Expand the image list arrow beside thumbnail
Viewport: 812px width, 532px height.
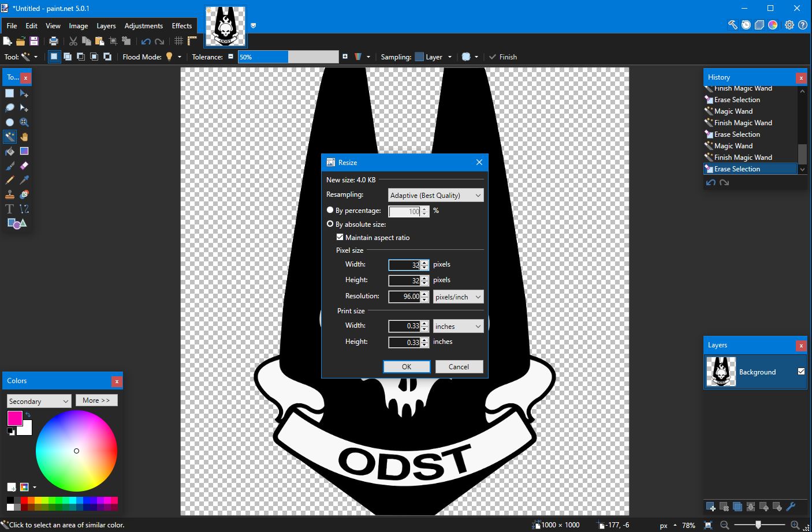[x=253, y=25]
